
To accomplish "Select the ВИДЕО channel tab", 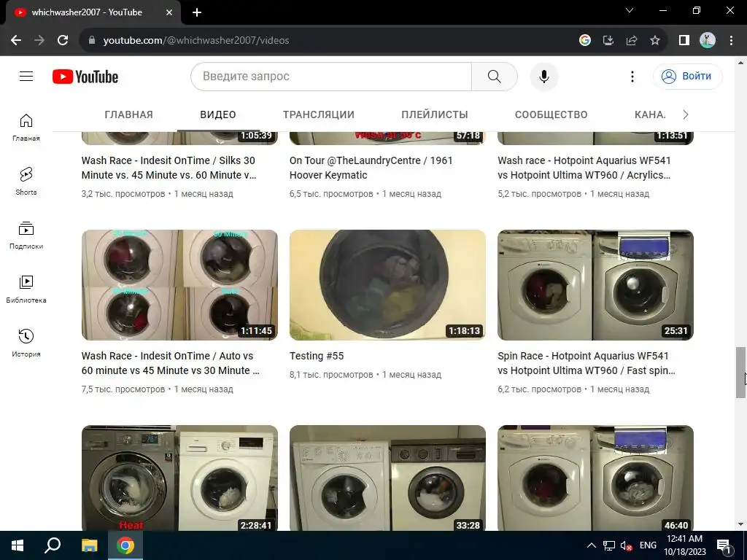I will click(x=217, y=114).
